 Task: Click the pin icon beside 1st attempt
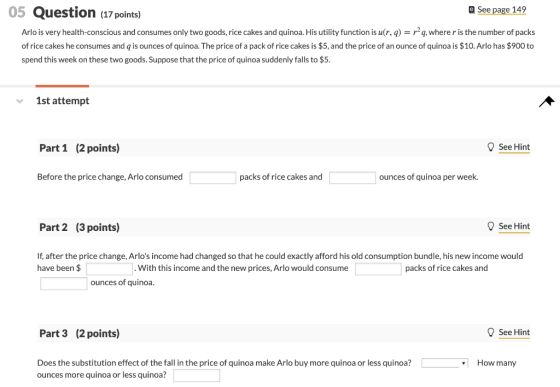click(x=546, y=101)
